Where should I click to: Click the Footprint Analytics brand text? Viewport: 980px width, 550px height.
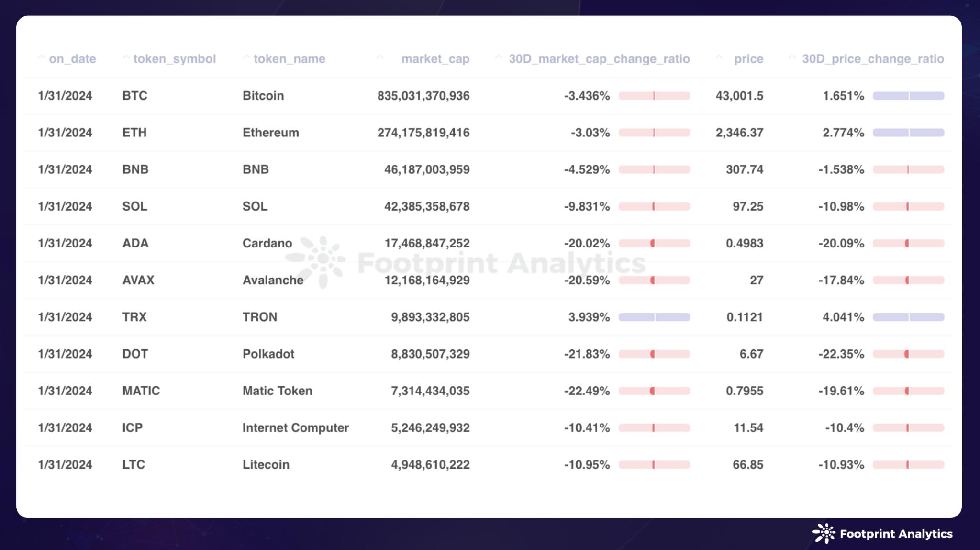(896, 534)
